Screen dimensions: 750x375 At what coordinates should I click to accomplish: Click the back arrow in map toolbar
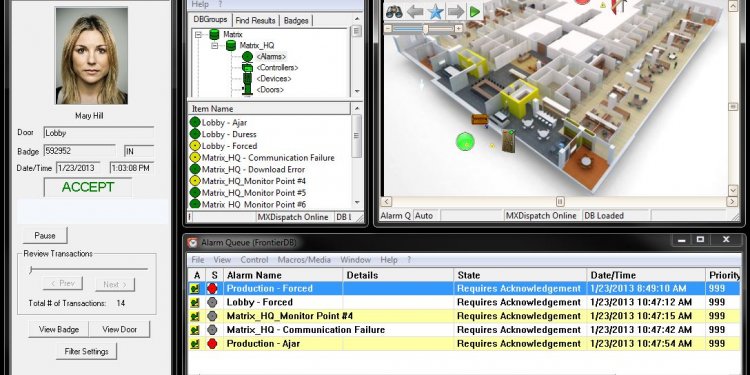click(415, 11)
